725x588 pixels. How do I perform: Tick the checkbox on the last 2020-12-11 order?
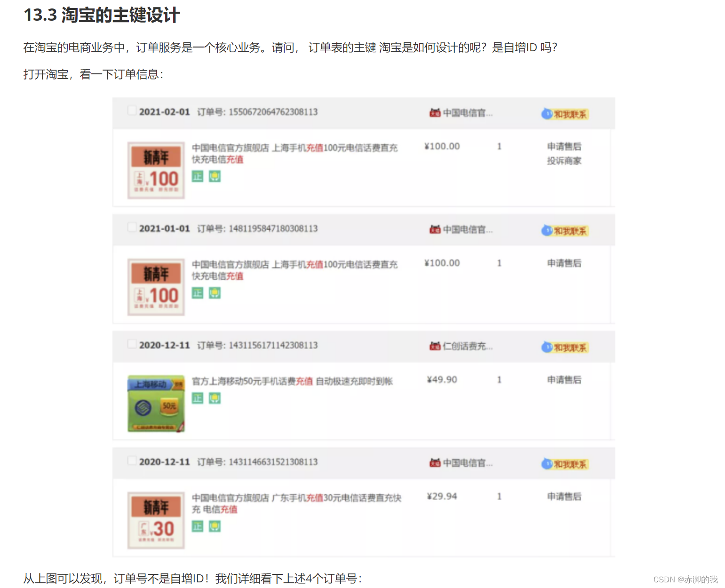[x=132, y=461]
